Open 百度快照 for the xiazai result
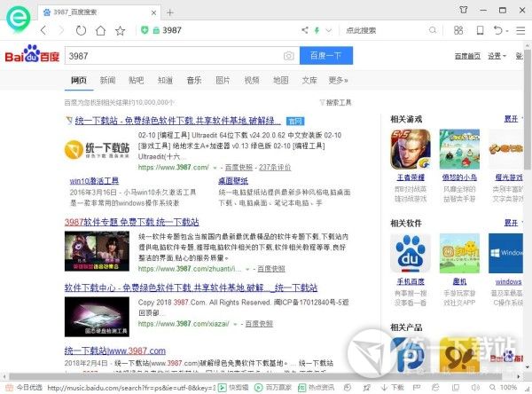532x394 pixels. (259, 324)
